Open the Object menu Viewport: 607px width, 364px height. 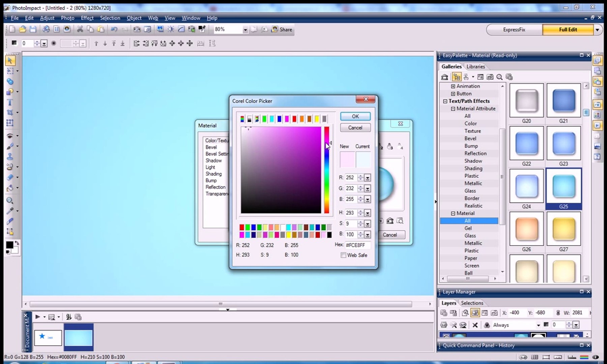point(134,18)
